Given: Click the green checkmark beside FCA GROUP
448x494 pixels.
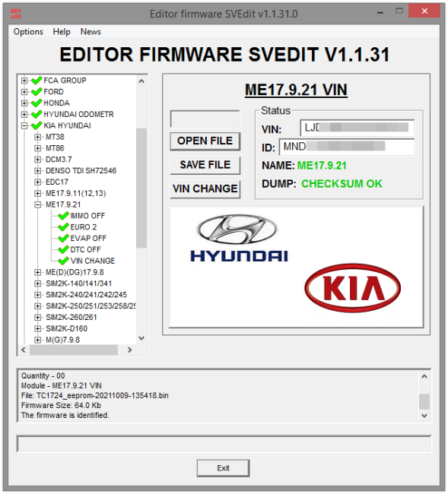Looking at the screenshot, I should (x=37, y=81).
